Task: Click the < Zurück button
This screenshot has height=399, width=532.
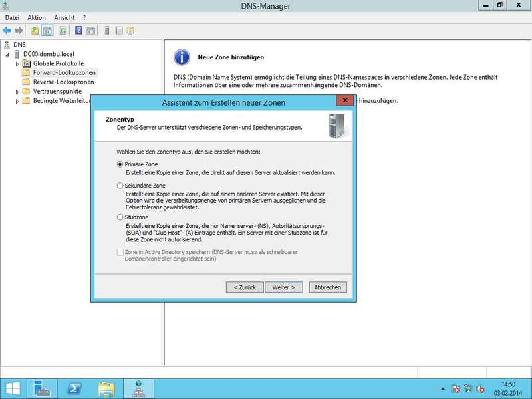Action: coord(245,287)
